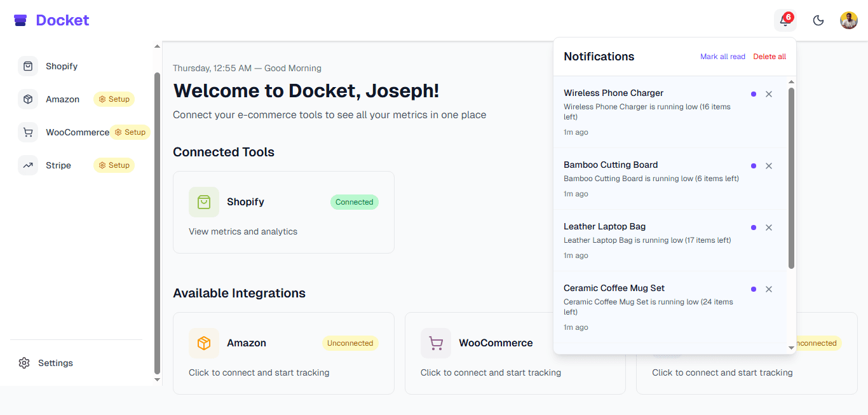This screenshot has width=868, height=415.
Task: Mark Wireless Phone Charger notification as read
Action: click(x=754, y=93)
